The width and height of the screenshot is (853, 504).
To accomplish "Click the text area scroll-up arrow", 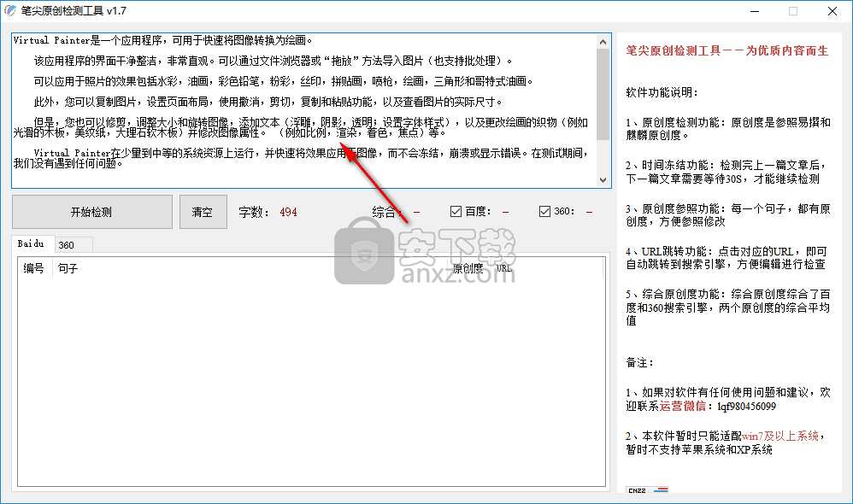I will point(603,42).
